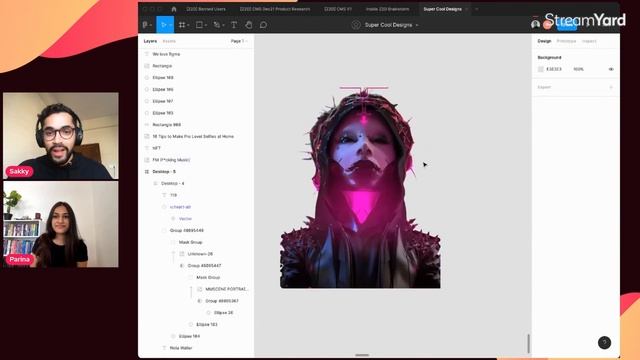Click the Export section label
The image size is (640, 360).
[544, 87]
